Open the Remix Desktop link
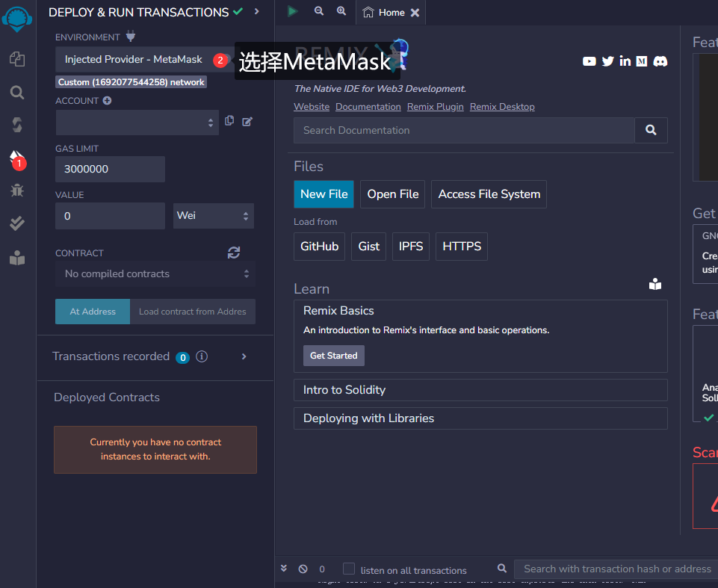 coord(502,107)
